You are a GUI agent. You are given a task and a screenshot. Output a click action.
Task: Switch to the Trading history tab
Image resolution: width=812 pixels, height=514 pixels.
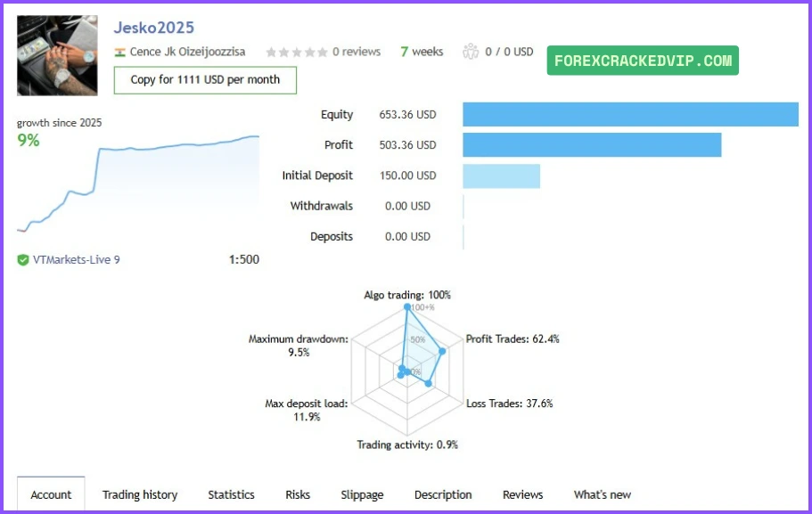tap(140, 494)
